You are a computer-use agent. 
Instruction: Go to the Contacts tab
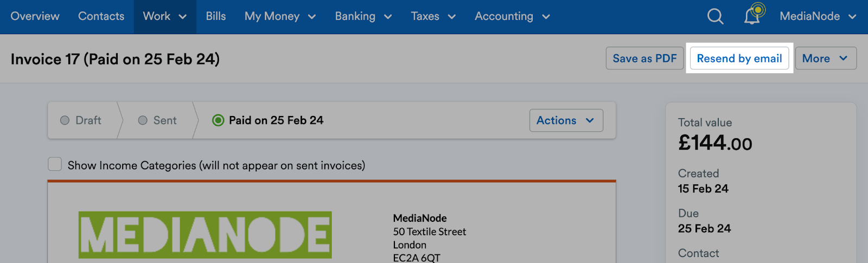click(101, 17)
